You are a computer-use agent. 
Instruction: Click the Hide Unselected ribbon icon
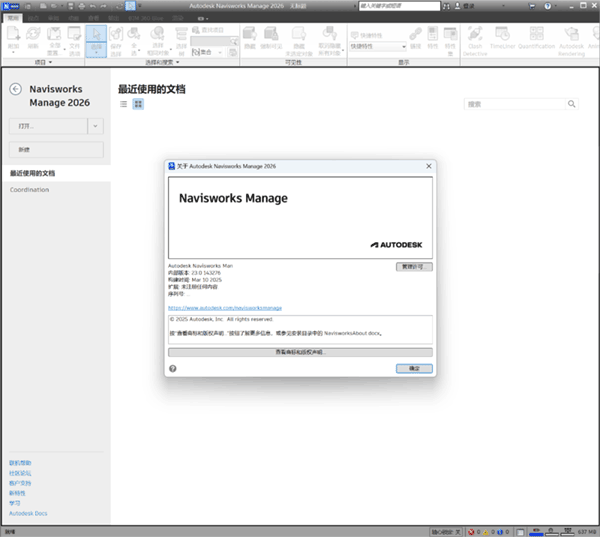[299, 34]
